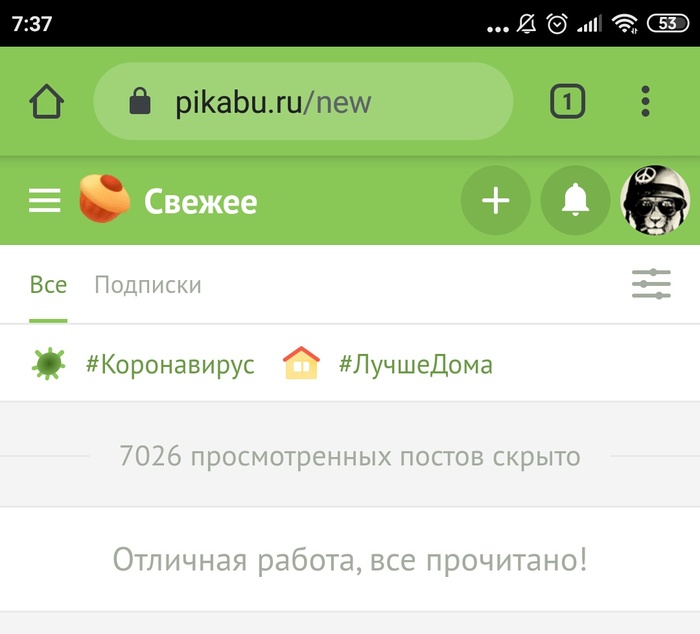
Task: Open Pikabu hamburger side menu
Action: pos(45,200)
